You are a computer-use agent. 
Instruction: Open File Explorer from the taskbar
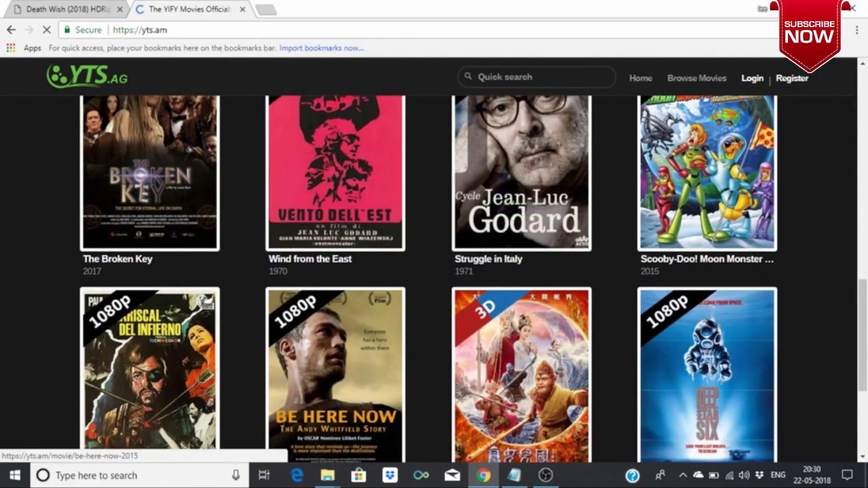click(x=328, y=475)
